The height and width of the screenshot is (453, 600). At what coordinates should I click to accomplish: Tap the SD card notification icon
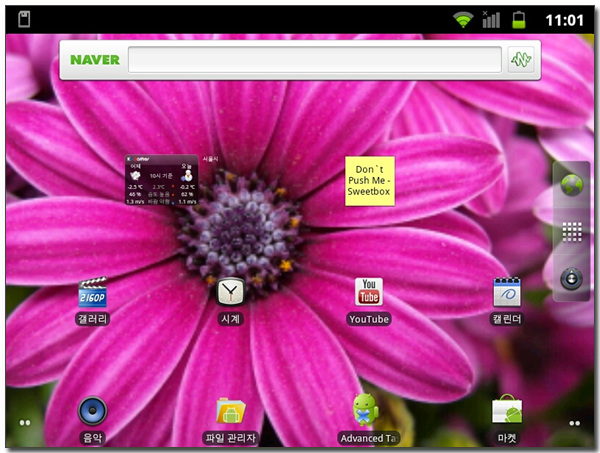(x=24, y=19)
